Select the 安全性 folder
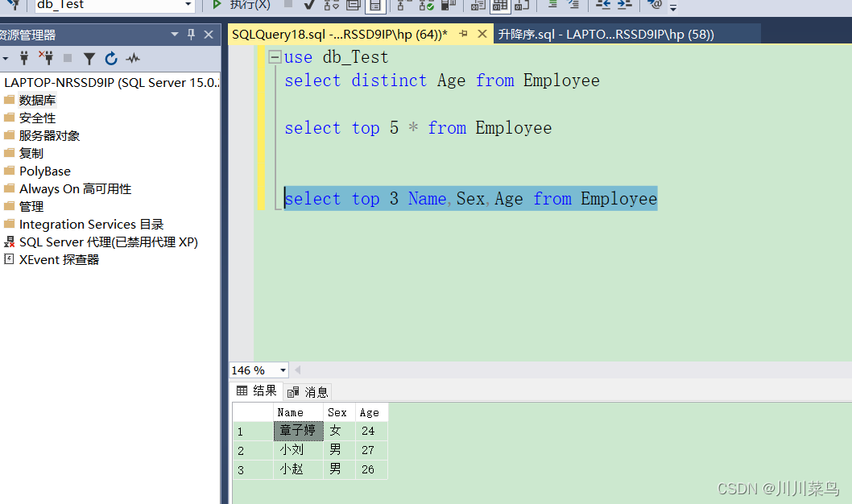 (x=37, y=118)
